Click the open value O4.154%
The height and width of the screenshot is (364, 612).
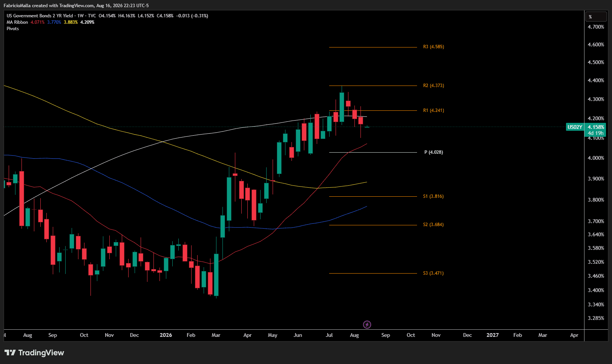(107, 16)
